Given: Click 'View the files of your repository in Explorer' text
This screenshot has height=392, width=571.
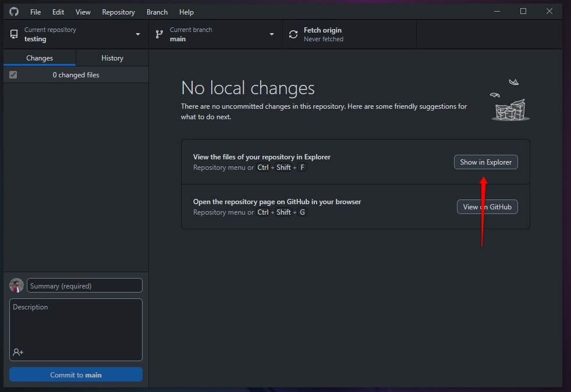Looking at the screenshot, I should click(261, 157).
